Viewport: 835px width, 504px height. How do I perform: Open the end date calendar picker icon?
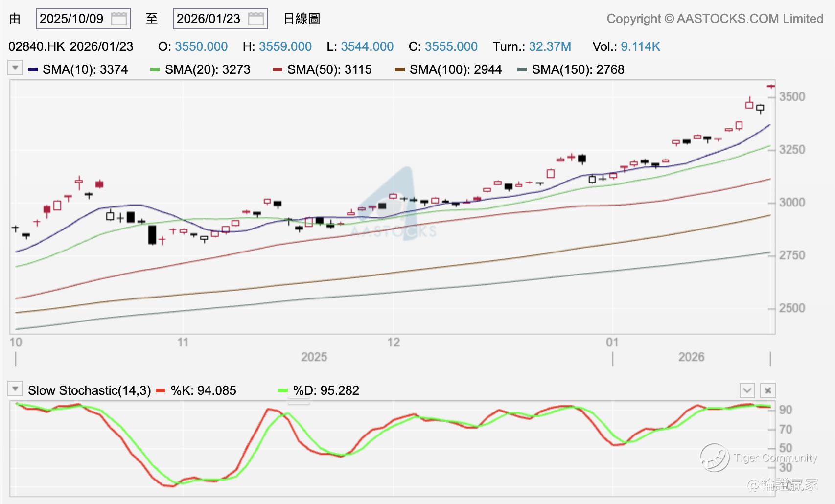(x=256, y=19)
